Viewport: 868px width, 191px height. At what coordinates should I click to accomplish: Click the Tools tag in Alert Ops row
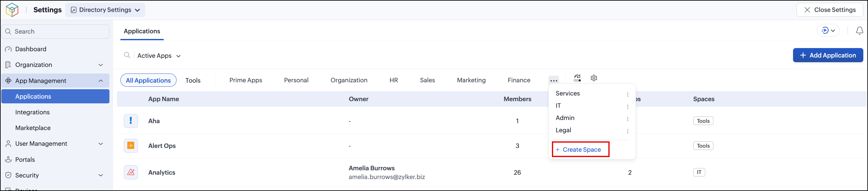tap(703, 146)
